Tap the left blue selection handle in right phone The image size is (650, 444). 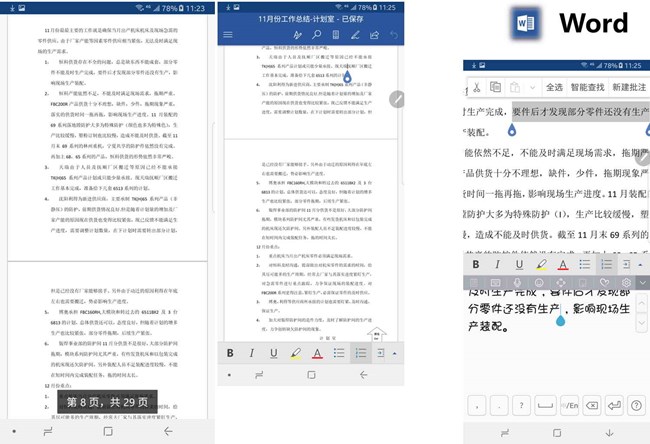point(512,131)
